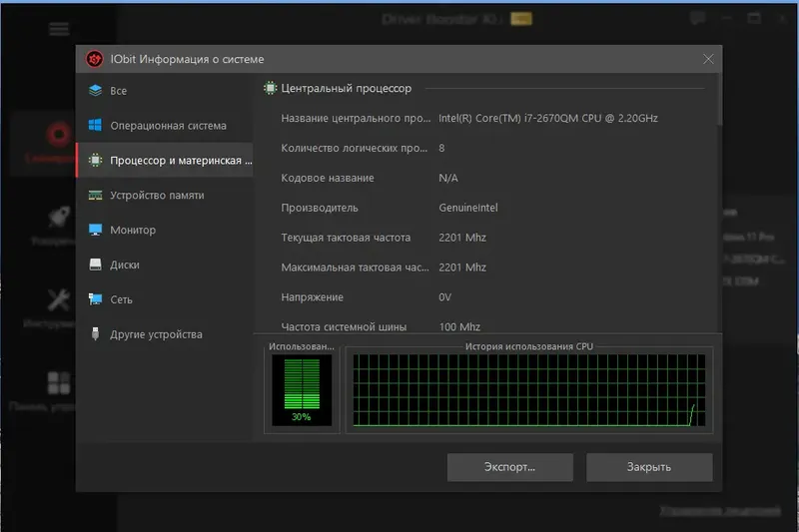Click the Центральный процессор header chip icon
The width and height of the screenshot is (799, 532).
point(270,88)
